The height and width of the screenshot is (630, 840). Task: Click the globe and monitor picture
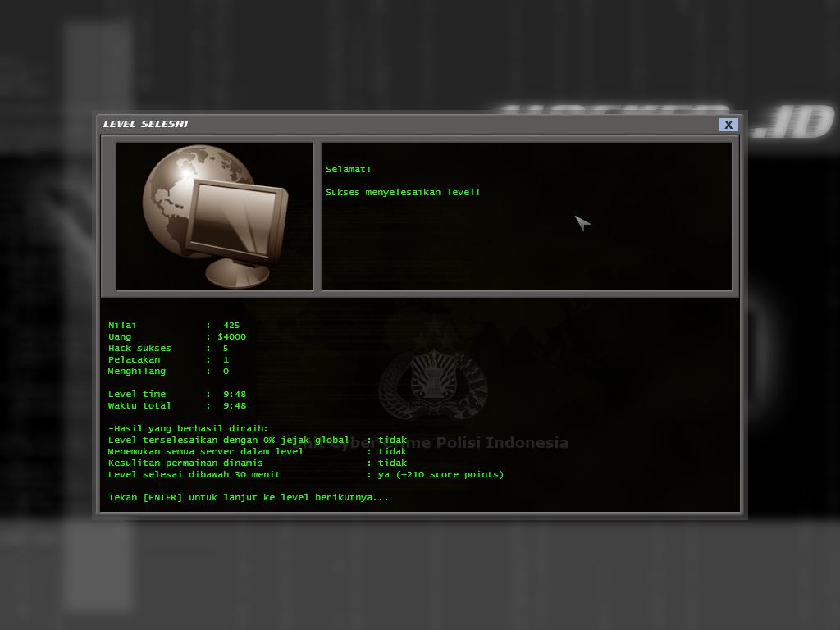[x=215, y=217]
